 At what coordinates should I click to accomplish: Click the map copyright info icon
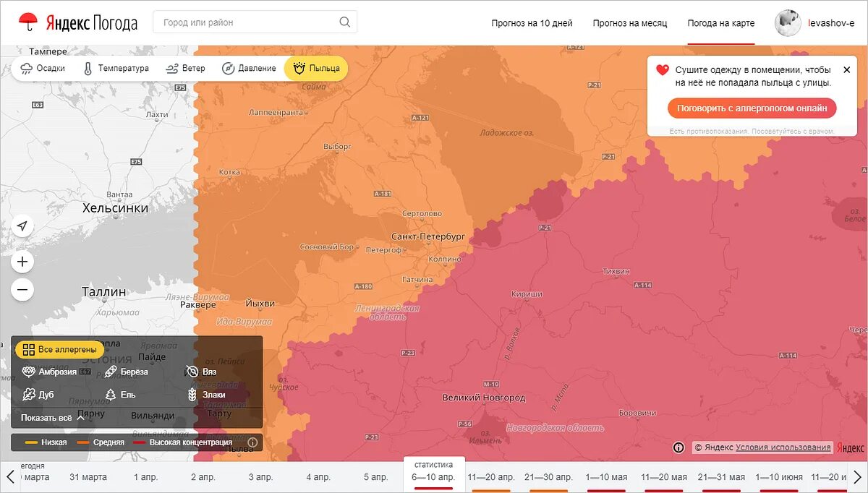pyautogui.click(x=678, y=447)
